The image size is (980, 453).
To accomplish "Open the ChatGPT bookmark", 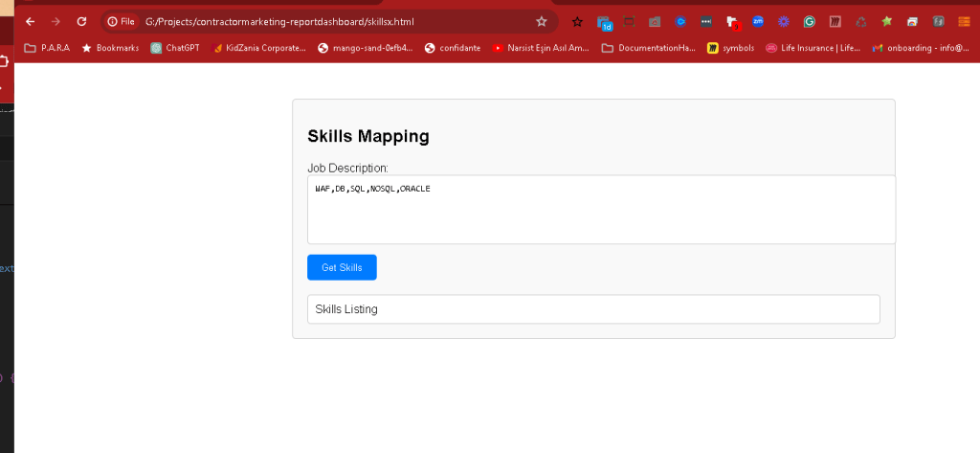I will click(x=175, y=48).
